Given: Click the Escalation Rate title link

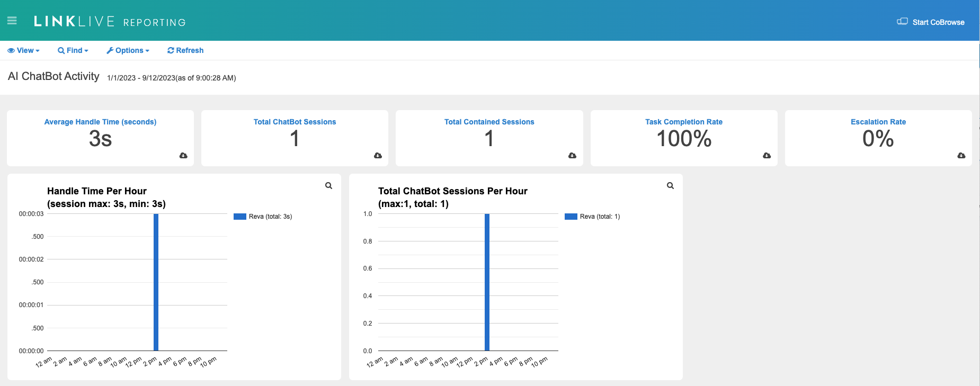Looking at the screenshot, I should pyautogui.click(x=878, y=122).
